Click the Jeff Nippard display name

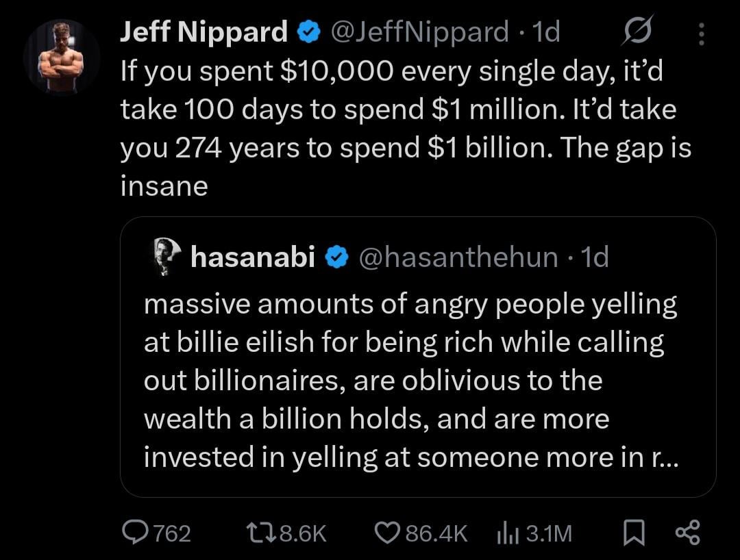point(203,31)
